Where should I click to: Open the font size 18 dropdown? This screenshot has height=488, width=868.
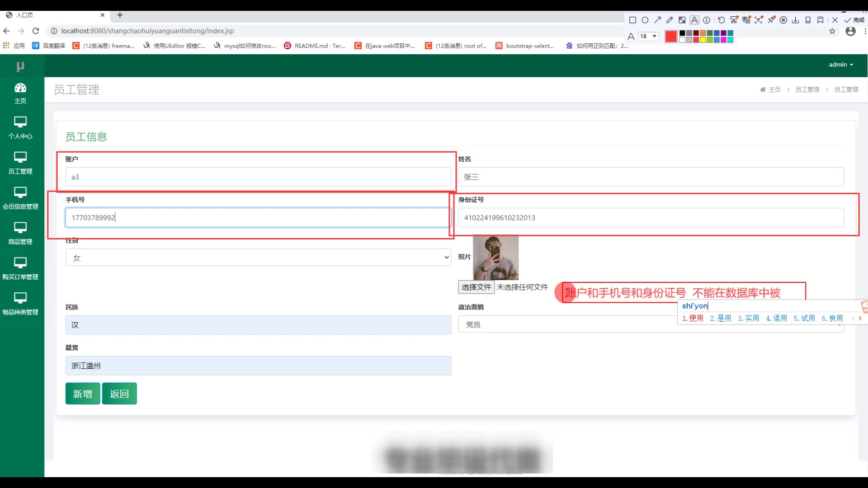click(x=648, y=36)
